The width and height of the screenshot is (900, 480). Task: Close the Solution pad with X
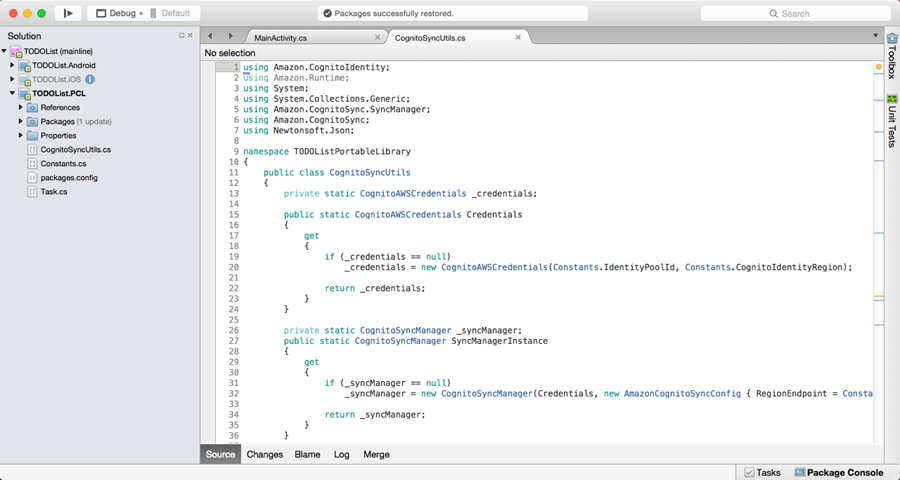(190, 36)
